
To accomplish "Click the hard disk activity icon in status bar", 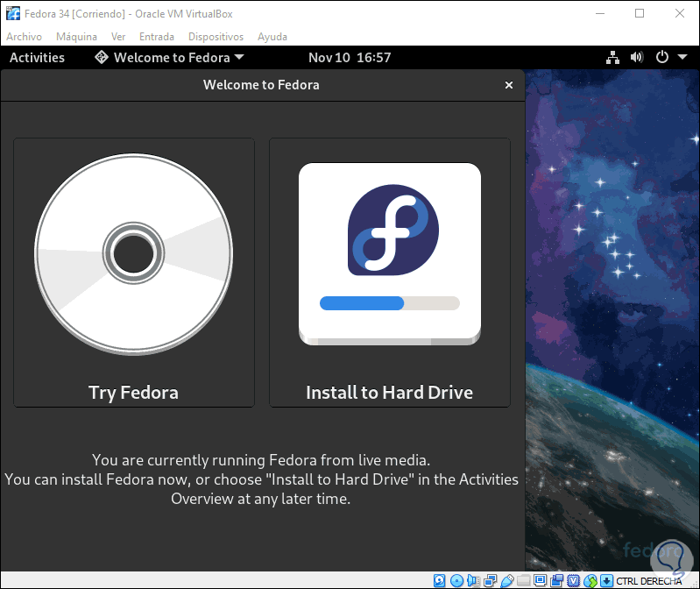I will pyautogui.click(x=439, y=580).
